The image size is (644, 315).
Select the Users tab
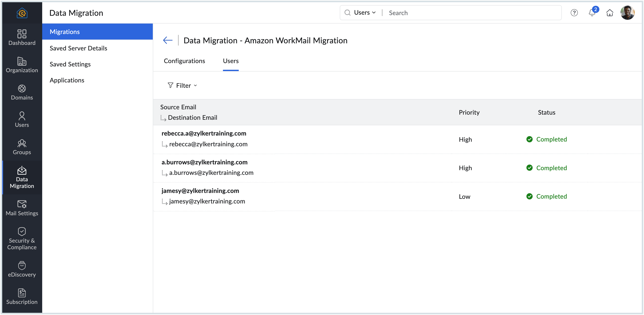[x=231, y=61]
